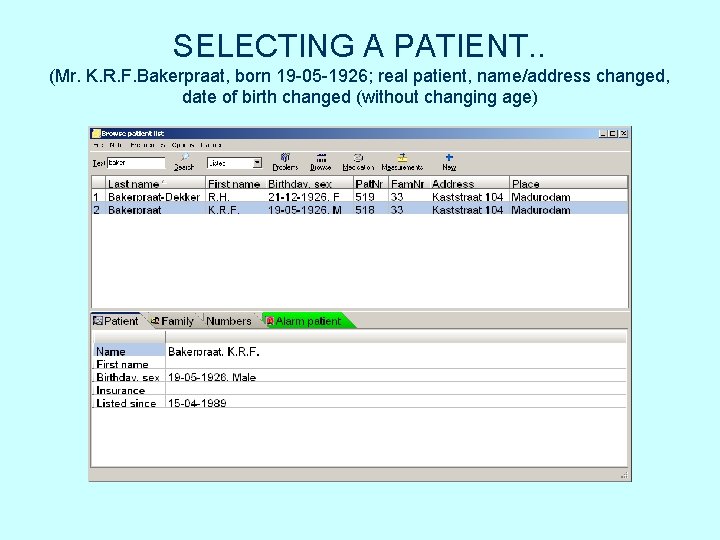Click the Listed since field label

click(126, 403)
